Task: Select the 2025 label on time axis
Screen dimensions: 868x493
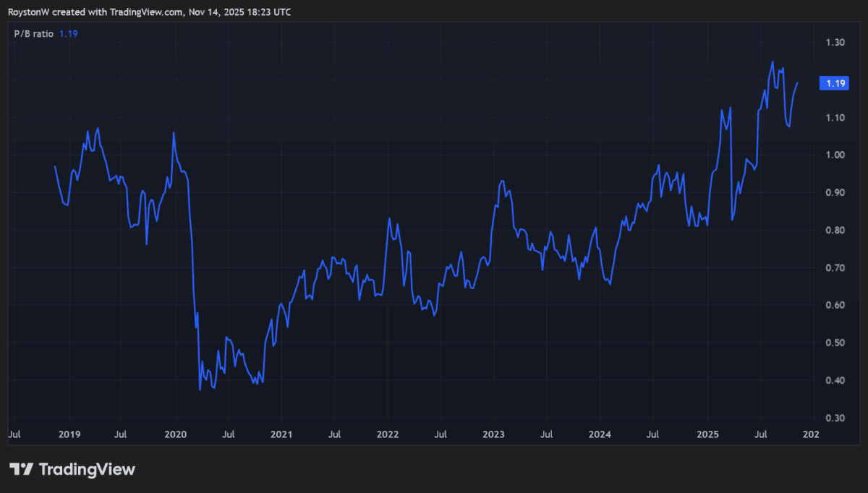Action: [707, 434]
